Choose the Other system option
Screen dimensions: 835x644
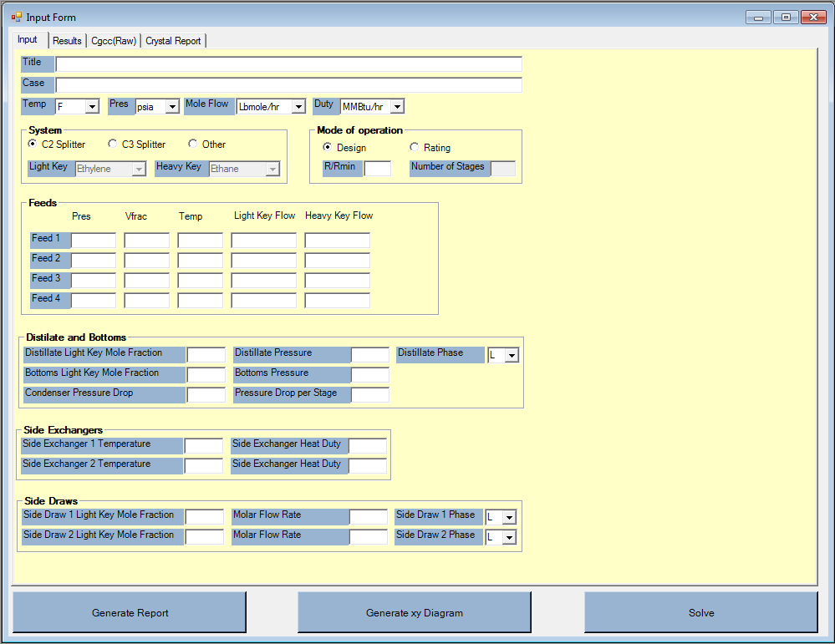tap(193, 145)
